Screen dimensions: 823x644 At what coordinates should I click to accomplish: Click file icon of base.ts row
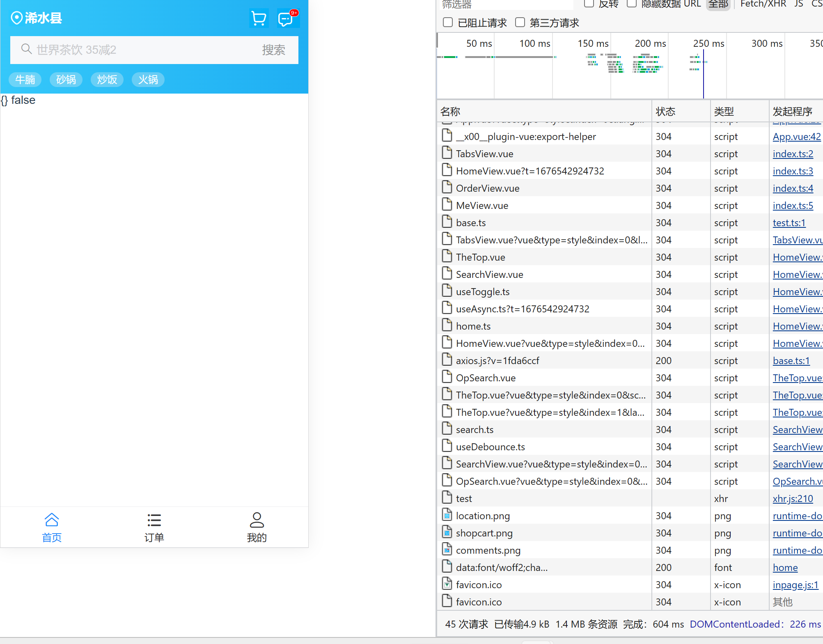[447, 222]
